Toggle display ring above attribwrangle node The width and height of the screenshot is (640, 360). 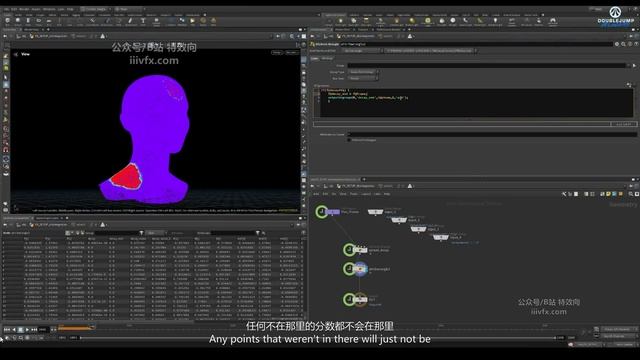point(349,249)
